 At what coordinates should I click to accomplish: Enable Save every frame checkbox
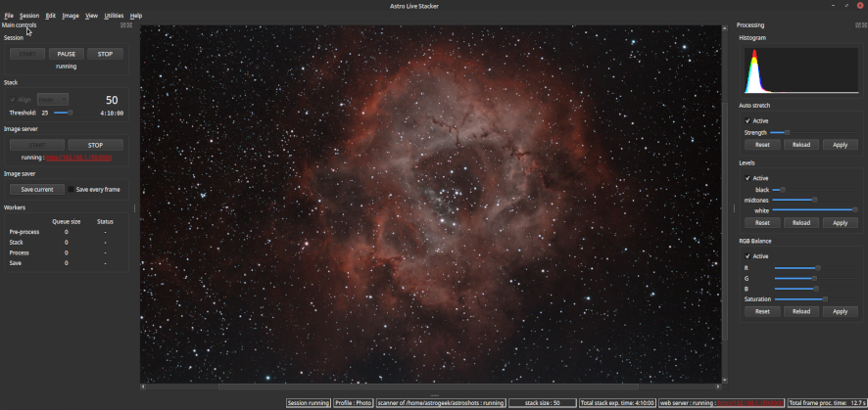pyautogui.click(x=72, y=190)
